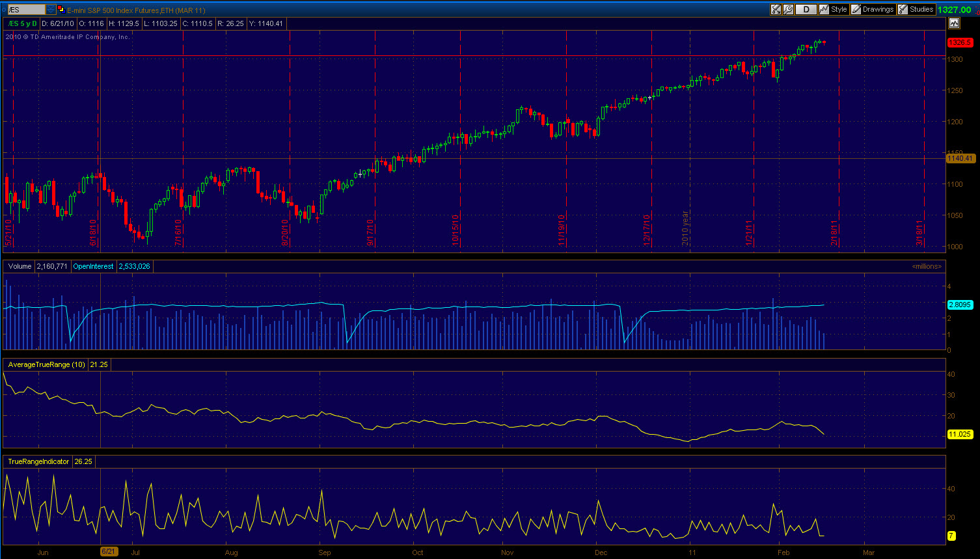The width and height of the screenshot is (980, 559).
Task: Click the AverageTrueRange (10) label
Action: pyautogui.click(x=46, y=365)
